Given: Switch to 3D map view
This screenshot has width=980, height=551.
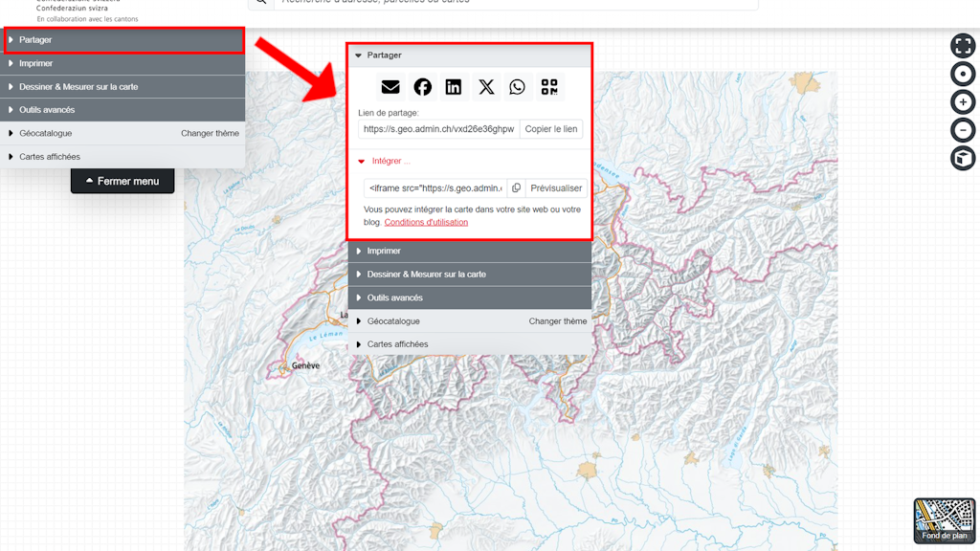Looking at the screenshot, I should tap(963, 158).
